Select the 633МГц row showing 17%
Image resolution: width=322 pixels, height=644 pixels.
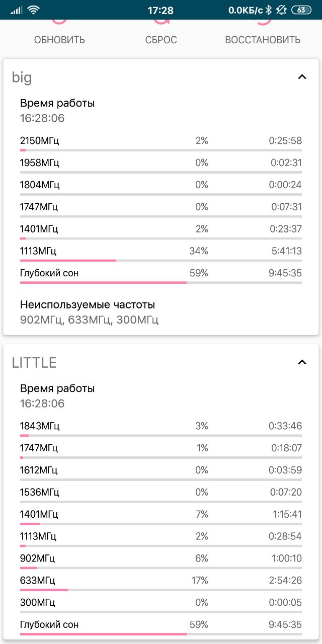[x=161, y=582]
